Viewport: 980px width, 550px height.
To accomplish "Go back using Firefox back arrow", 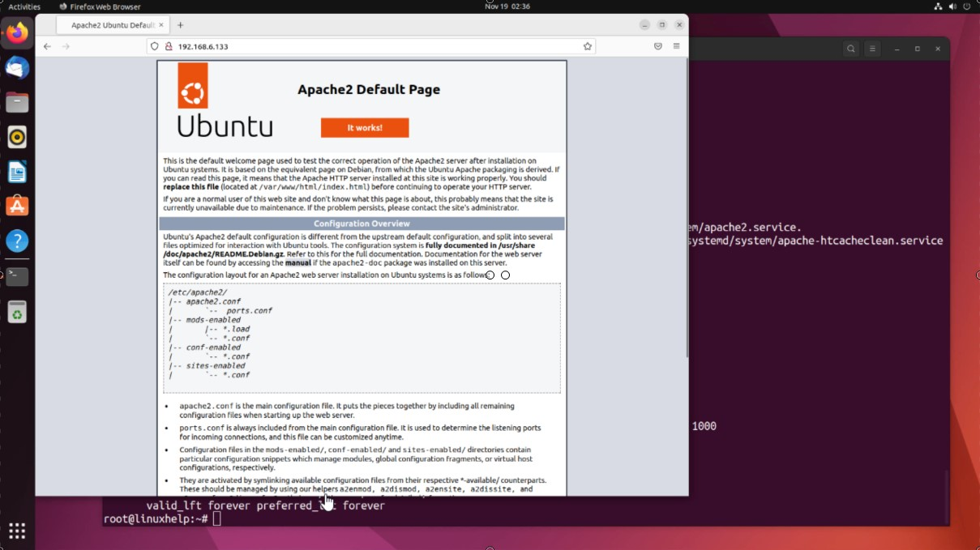I will 47,46.
